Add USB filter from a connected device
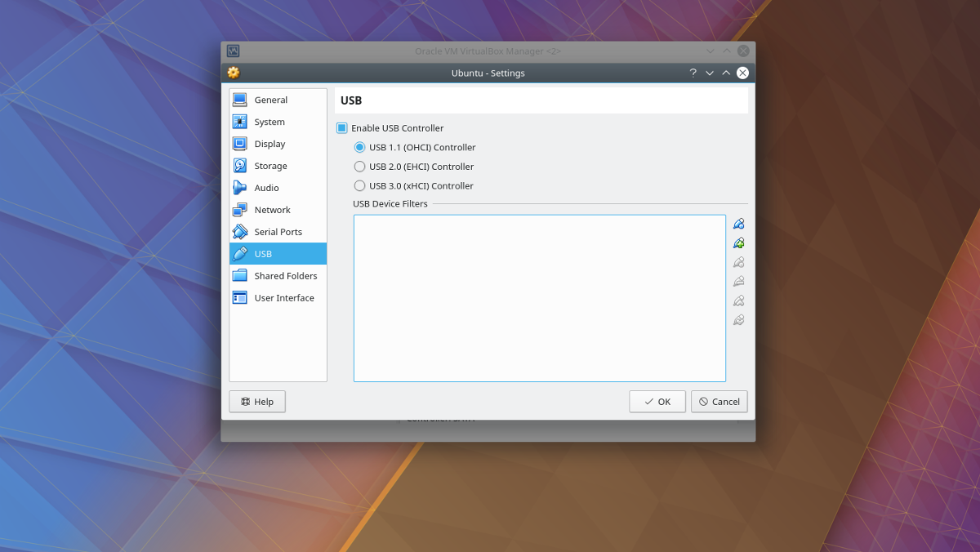The height and width of the screenshot is (552, 980). pos(738,242)
